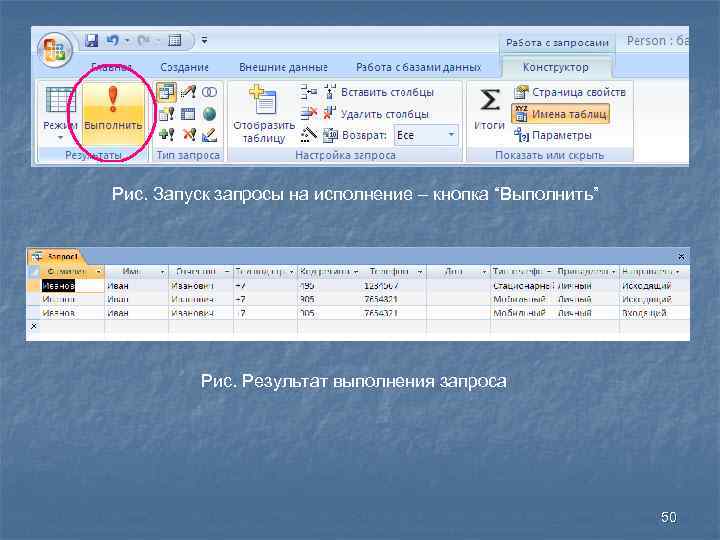Save using the floppy disk icon
The width and height of the screenshot is (720, 540).
pyautogui.click(x=91, y=41)
